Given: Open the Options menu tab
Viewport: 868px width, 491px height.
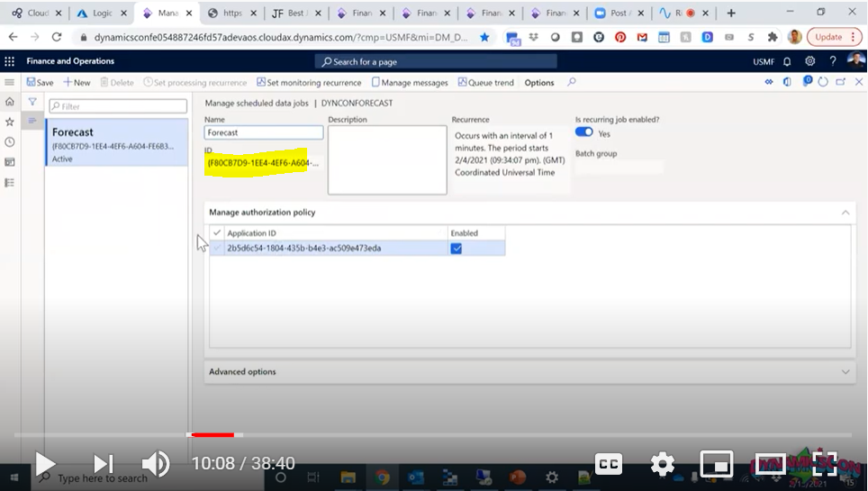Looking at the screenshot, I should [539, 83].
